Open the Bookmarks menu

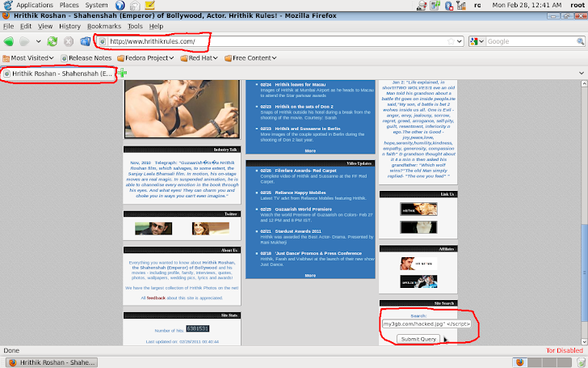click(104, 26)
